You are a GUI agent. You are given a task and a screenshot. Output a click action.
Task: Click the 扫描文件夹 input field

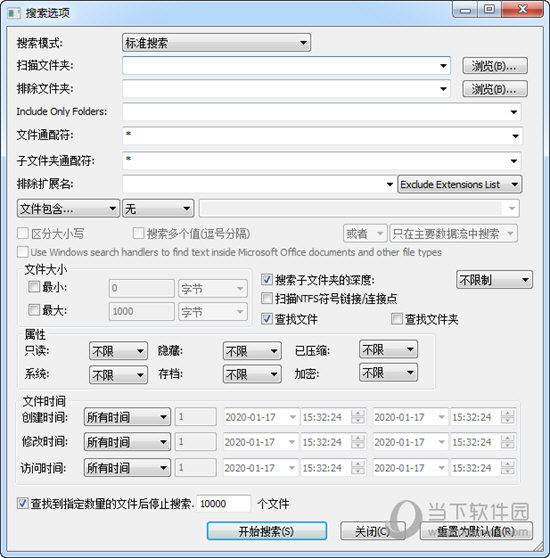286,65
